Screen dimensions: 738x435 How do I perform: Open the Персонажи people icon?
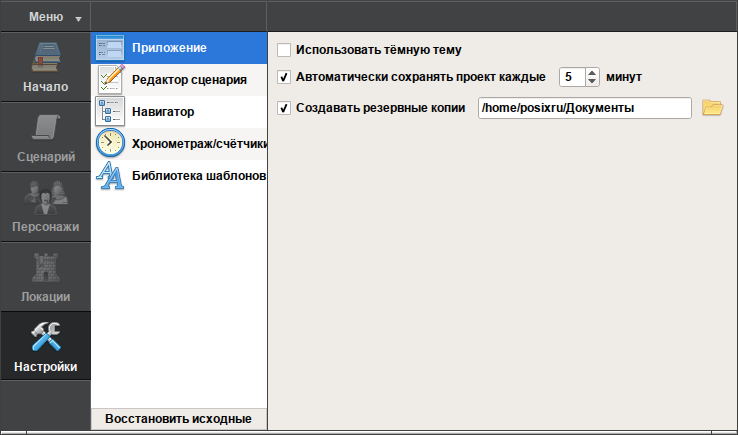click(46, 198)
